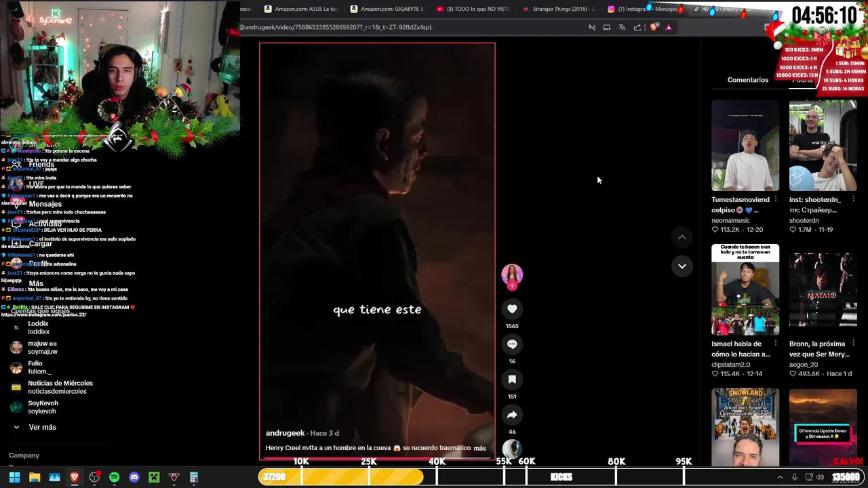Open options for the Ismael habla video

coord(775,344)
